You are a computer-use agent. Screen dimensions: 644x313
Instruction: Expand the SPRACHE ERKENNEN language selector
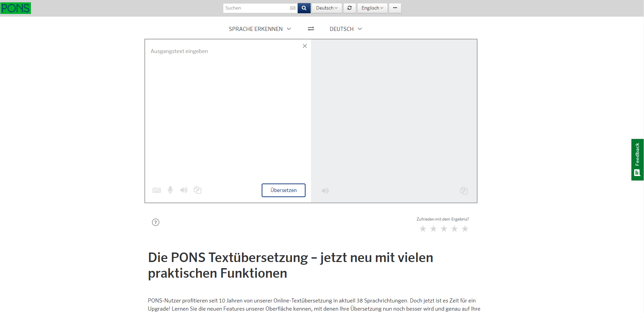coord(260,29)
